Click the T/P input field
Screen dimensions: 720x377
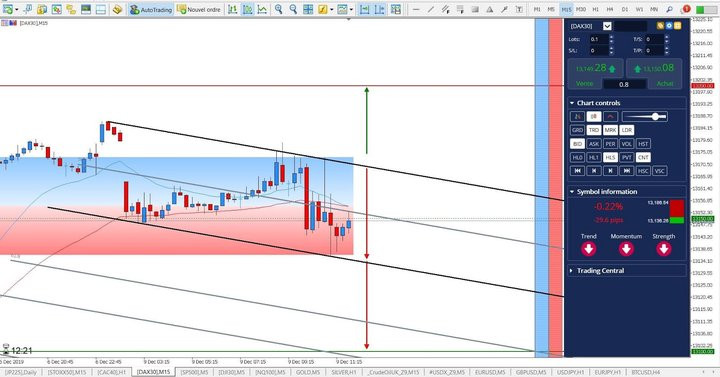[654, 51]
